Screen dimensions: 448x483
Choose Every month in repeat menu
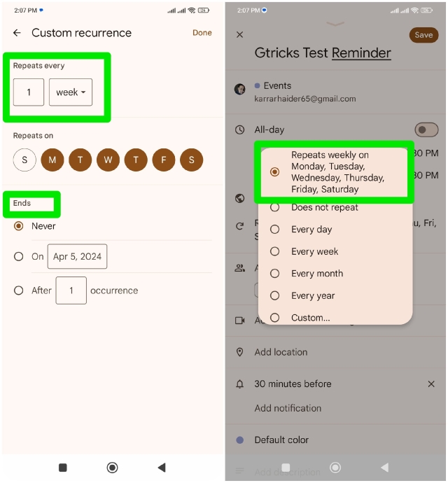coord(317,274)
